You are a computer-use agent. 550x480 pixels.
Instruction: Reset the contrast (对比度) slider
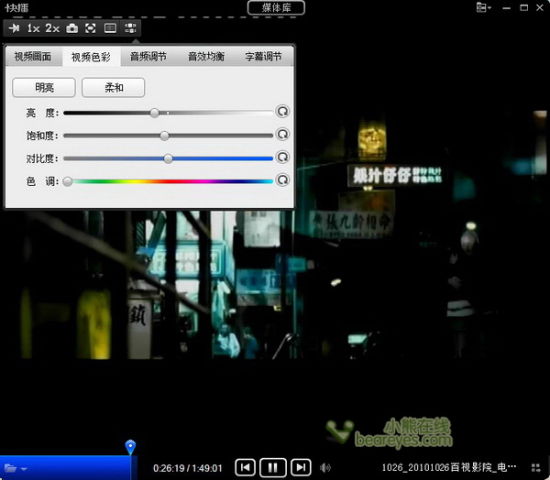coord(282,157)
